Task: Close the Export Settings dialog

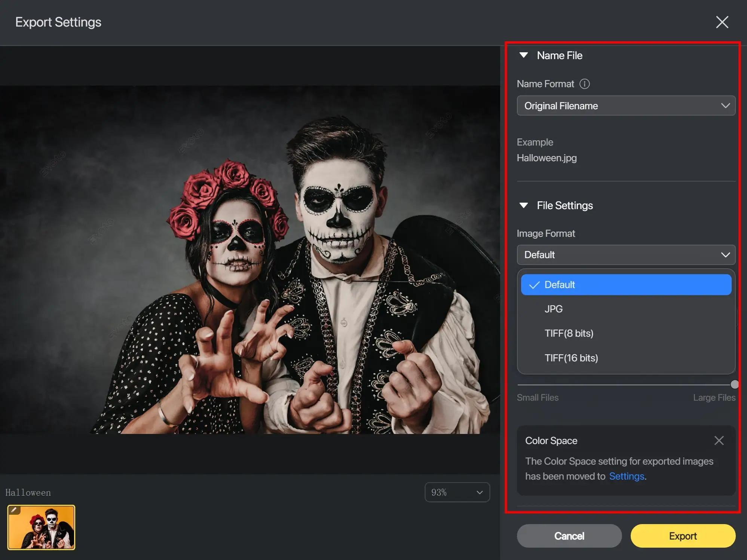Action: 722,22
